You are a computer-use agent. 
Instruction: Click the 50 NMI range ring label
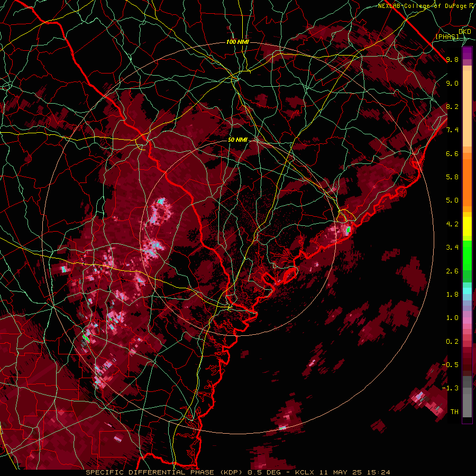coord(237,140)
